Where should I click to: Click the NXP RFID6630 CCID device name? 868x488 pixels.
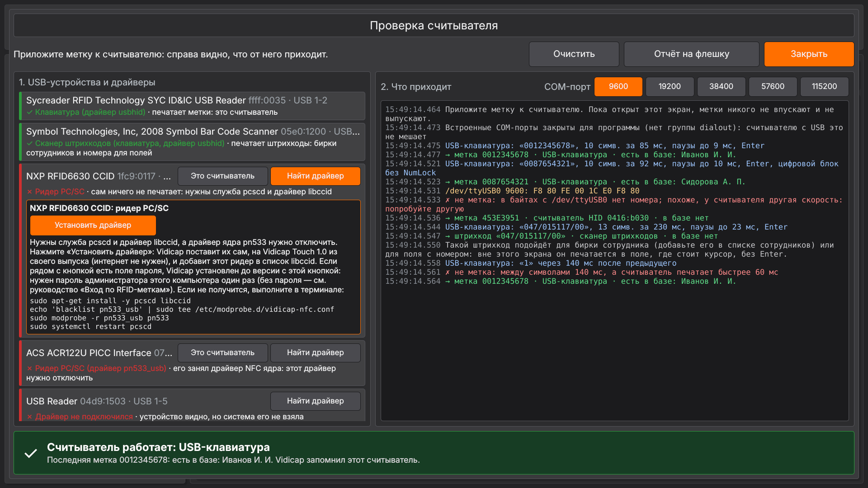[71, 176]
